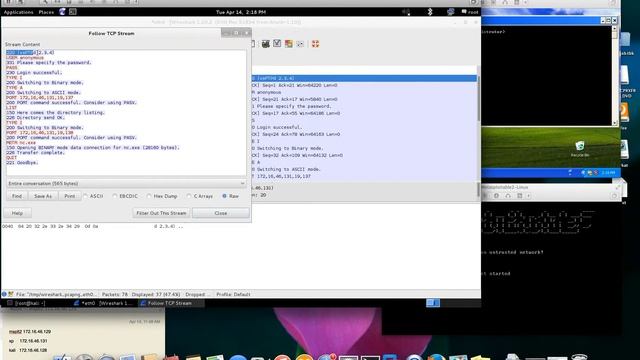Switch to the Follow TCP Stream taskbar item
The height and width of the screenshot is (360, 640).
[x=170, y=303]
